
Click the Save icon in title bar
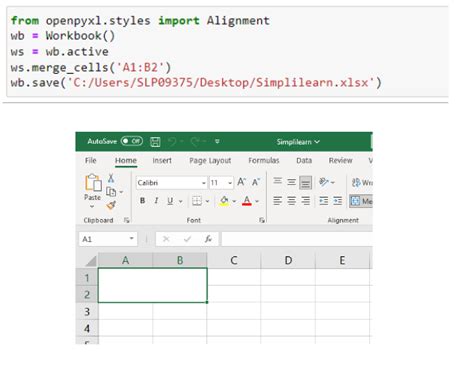(155, 142)
